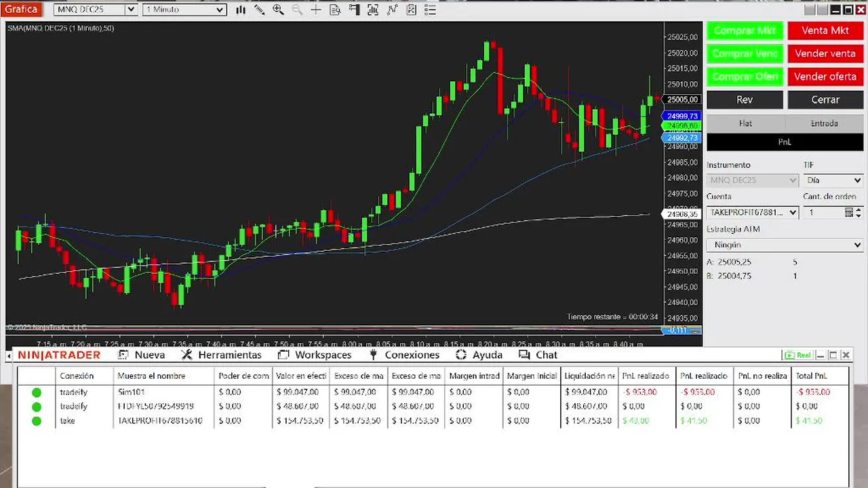Screen dimensions: 868x488
Task: Click the disabled Instrumento MNQ DEC25 dropdown
Action: click(x=753, y=180)
